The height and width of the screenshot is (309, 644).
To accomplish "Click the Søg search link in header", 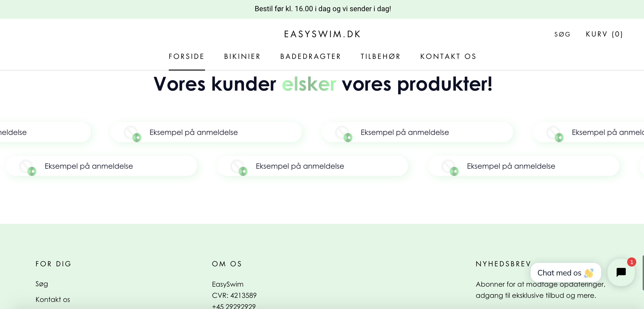I will [x=562, y=34].
